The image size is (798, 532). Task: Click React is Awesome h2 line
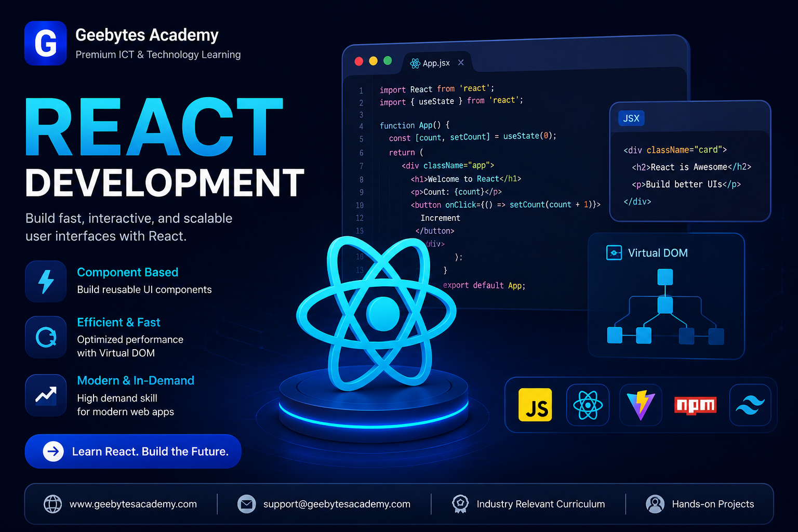tap(691, 167)
